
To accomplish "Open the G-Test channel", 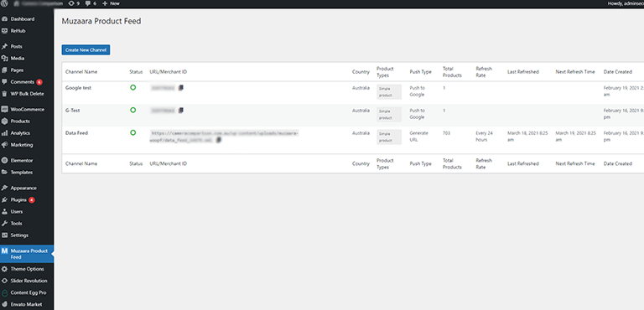I will [x=74, y=111].
